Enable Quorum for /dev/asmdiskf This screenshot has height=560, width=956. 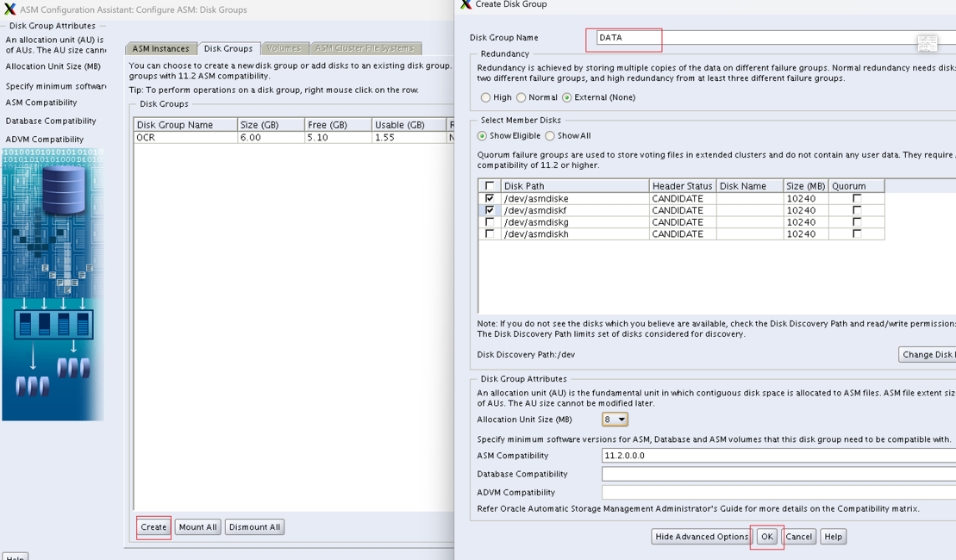857,210
